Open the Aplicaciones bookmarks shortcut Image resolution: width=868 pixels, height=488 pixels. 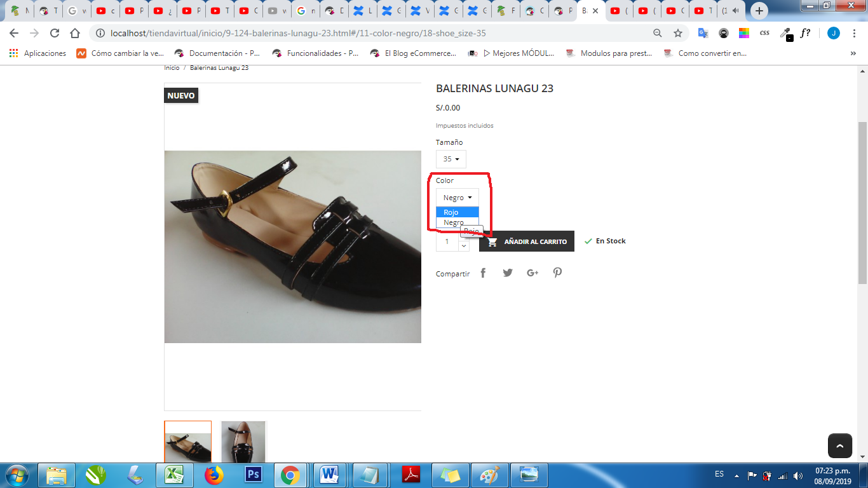38,53
